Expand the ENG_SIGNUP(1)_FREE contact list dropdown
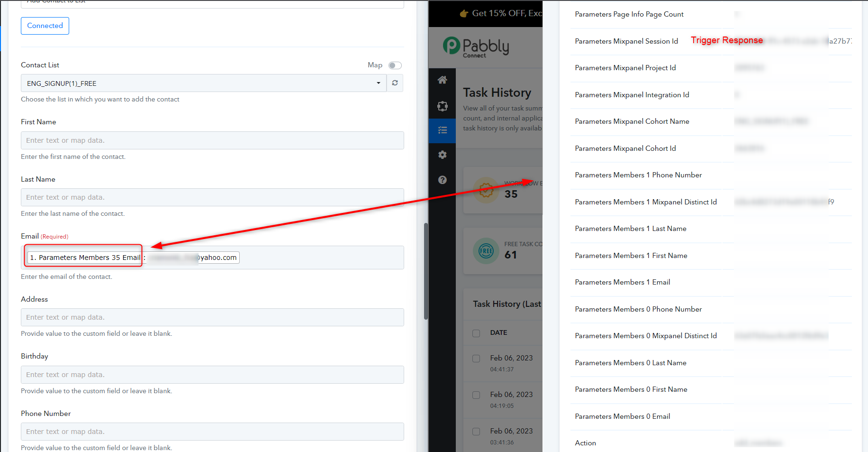This screenshot has height=452, width=868. pos(204,83)
